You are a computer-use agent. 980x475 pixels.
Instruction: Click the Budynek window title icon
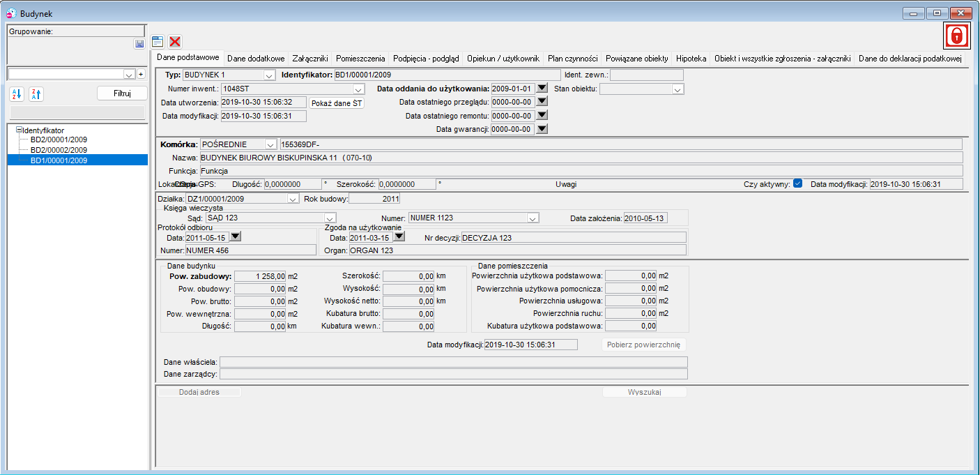(x=12, y=14)
